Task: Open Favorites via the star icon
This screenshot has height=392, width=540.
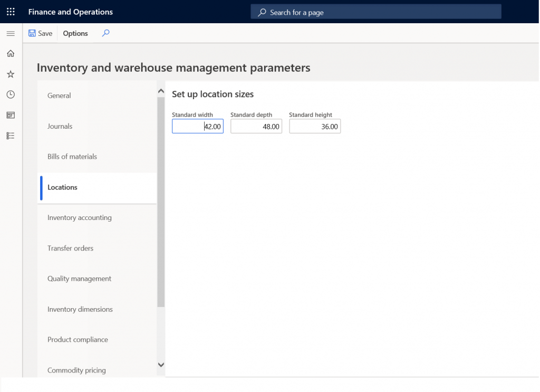Action: coord(10,74)
